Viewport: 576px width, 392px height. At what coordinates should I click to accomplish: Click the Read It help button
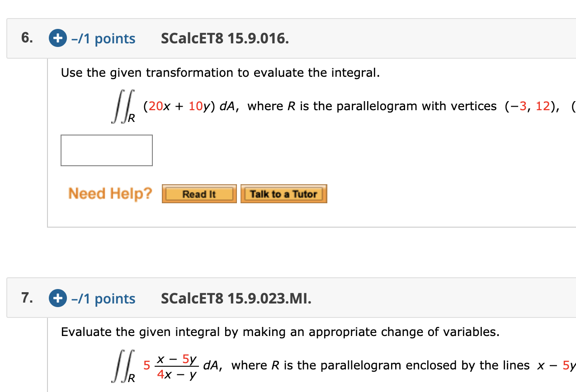[199, 193]
